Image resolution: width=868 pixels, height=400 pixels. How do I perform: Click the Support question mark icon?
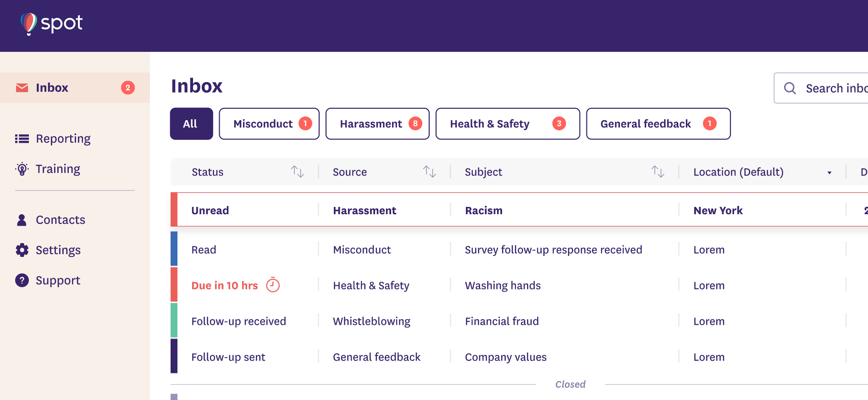pyautogui.click(x=22, y=280)
